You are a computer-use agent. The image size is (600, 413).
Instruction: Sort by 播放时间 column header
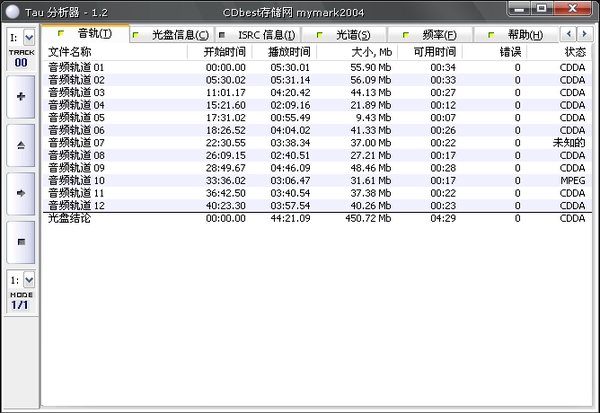(284, 52)
